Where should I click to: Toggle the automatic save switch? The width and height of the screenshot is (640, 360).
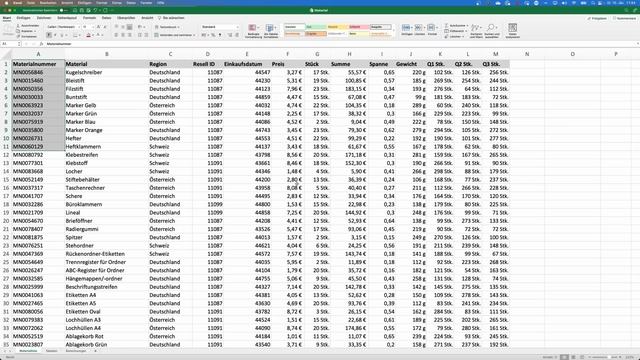click(63, 10)
